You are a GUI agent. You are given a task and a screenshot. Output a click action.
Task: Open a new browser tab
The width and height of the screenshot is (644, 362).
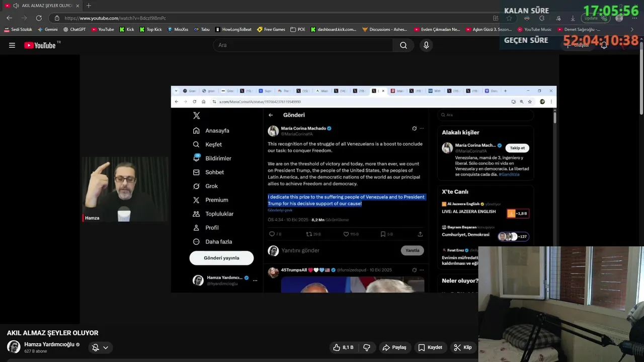tap(89, 6)
